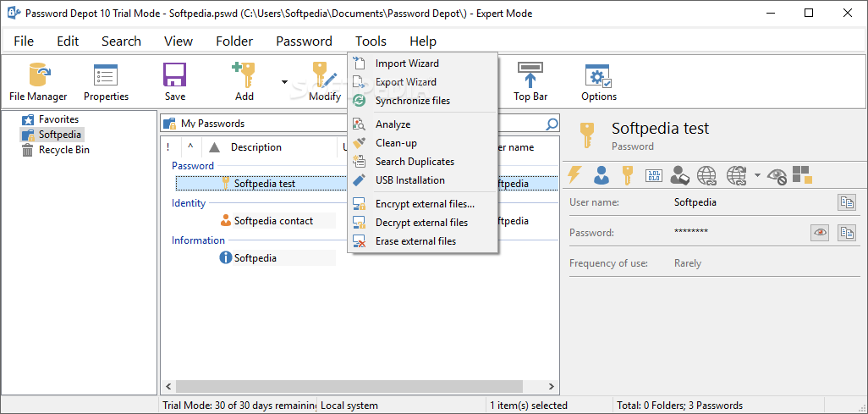Select the Favorites folder
868x414 pixels.
(x=51, y=119)
